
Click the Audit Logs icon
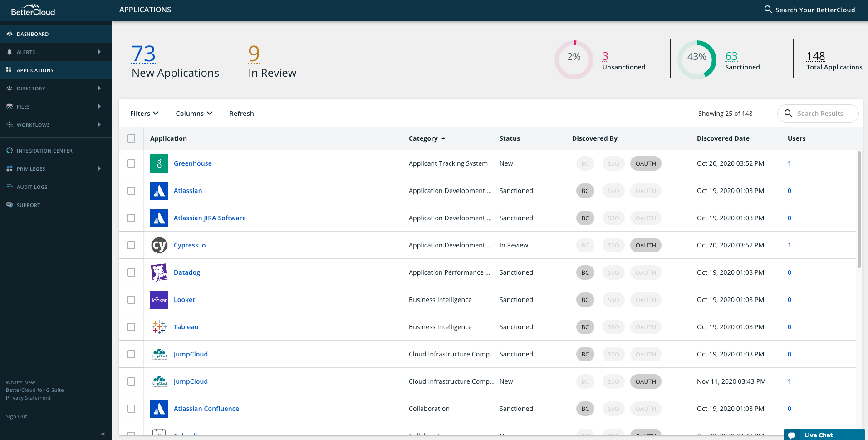tap(9, 187)
